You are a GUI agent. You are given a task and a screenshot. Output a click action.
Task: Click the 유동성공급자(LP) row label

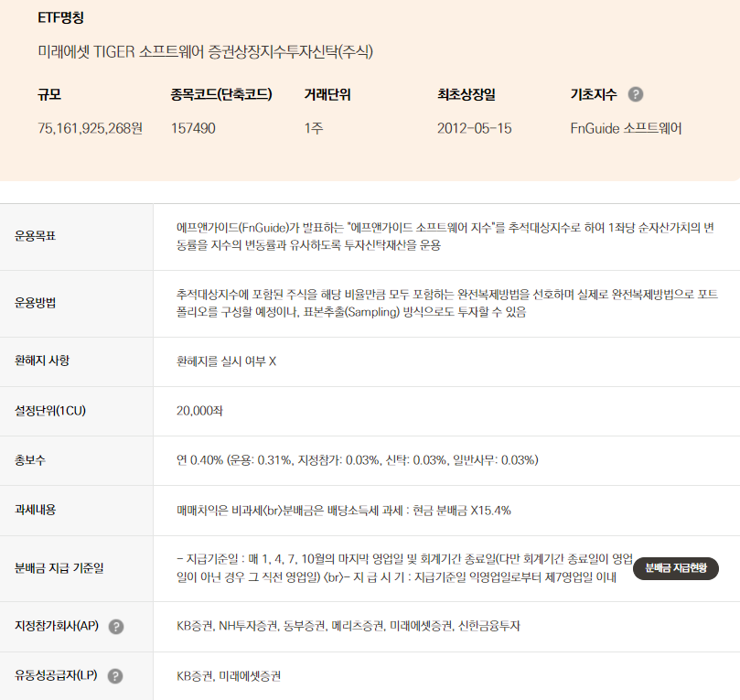(x=56, y=675)
